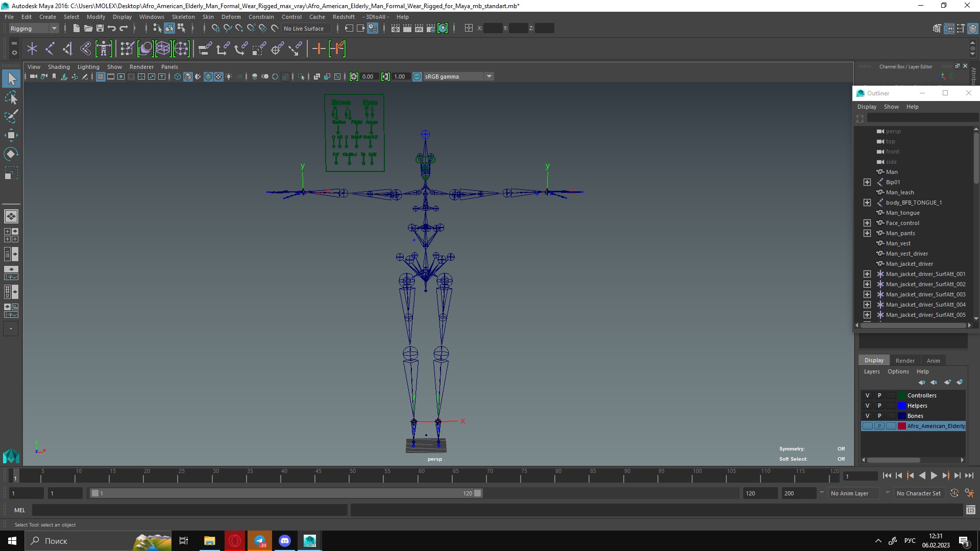Click the IPR render icon
This screenshot has width=980, height=551.
coord(419,29)
